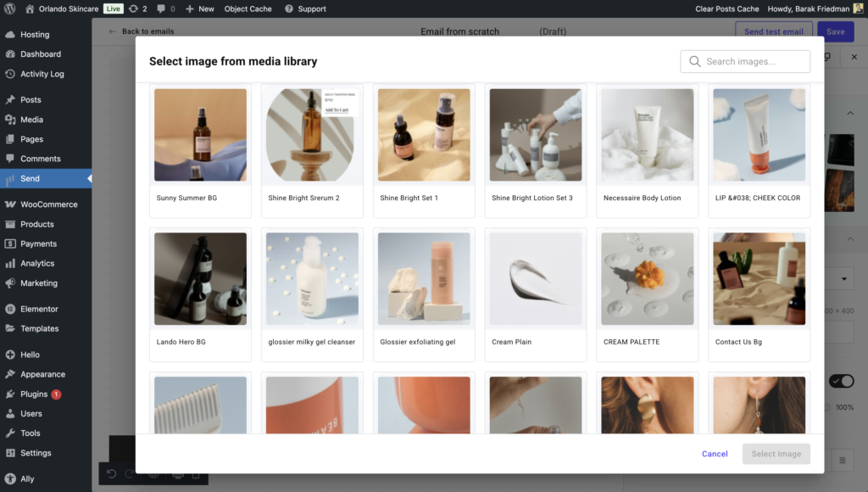This screenshot has width=868, height=492.
Task: Go Back to emails
Action: click(142, 31)
